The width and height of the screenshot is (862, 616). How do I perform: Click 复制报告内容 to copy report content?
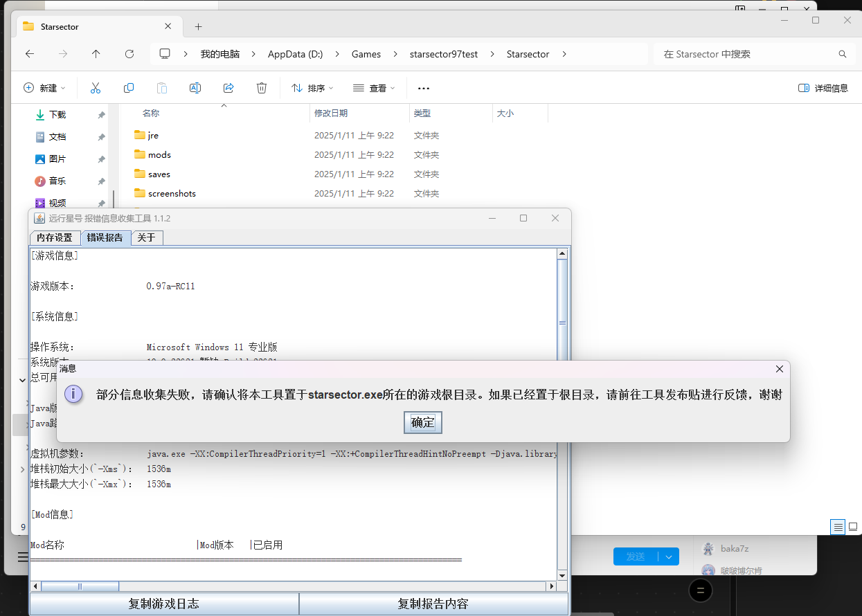click(x=433, y=604)
